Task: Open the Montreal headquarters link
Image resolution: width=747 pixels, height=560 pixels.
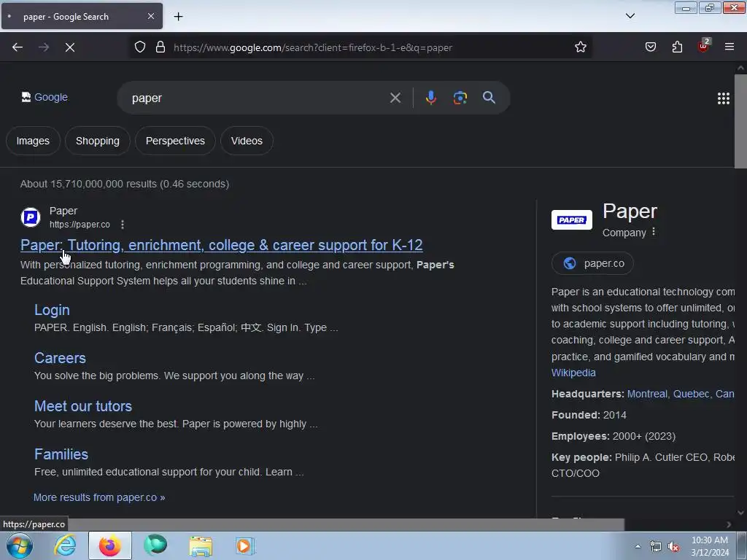Action: click(681, 394)
